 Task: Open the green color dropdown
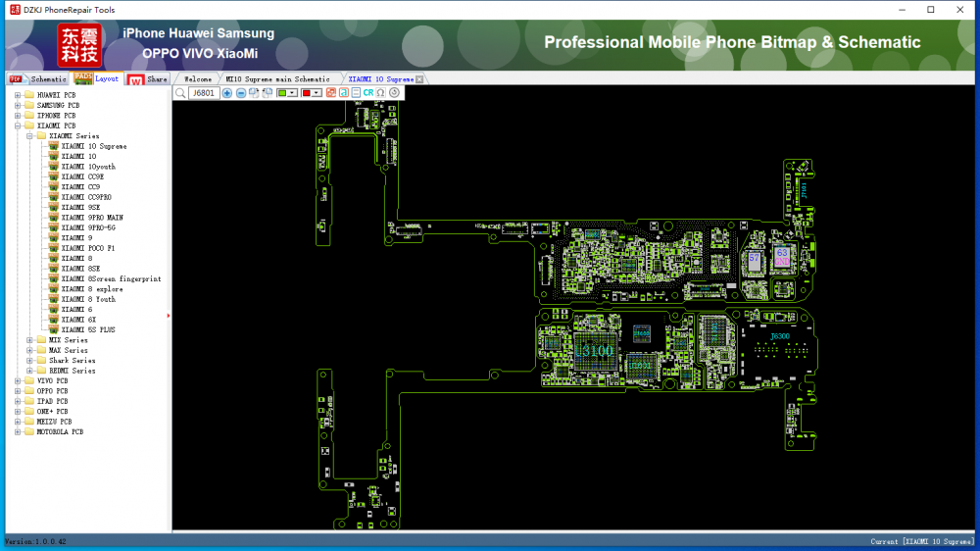tap(293, 93)
